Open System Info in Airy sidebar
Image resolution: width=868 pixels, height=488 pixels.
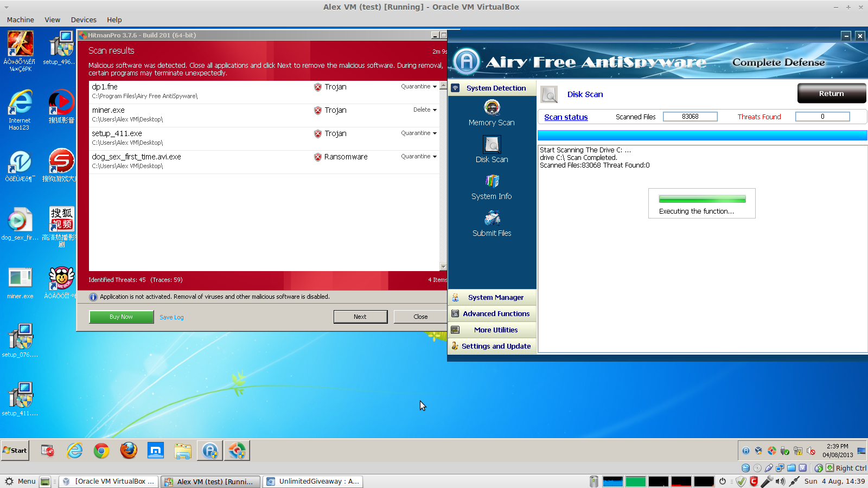click(492, 187)
